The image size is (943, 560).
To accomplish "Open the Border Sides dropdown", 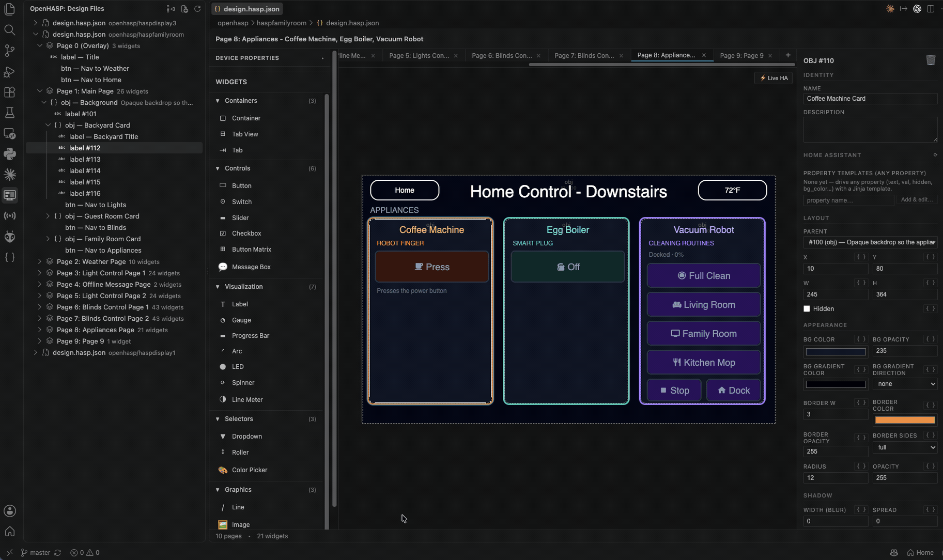I will [x=905, y=447].
